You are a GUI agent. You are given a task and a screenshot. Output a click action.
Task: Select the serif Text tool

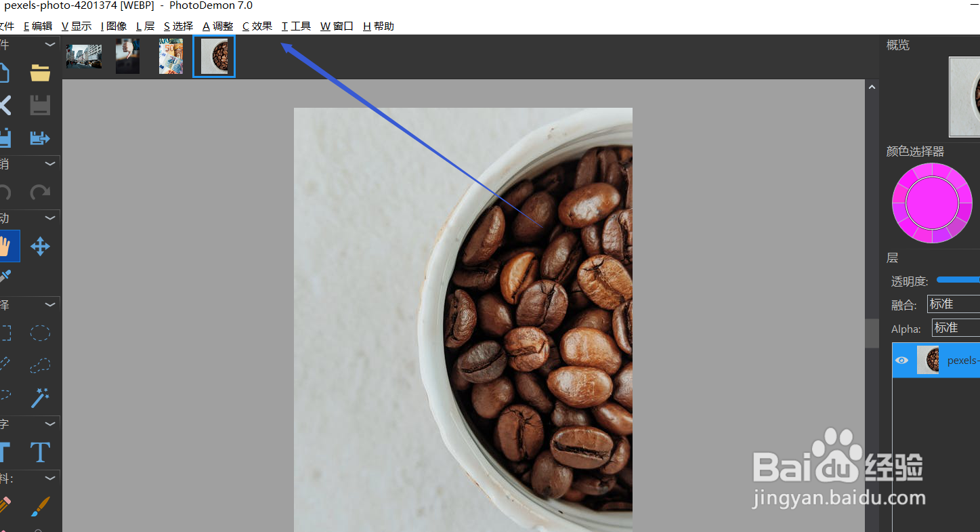click(40, 452)
